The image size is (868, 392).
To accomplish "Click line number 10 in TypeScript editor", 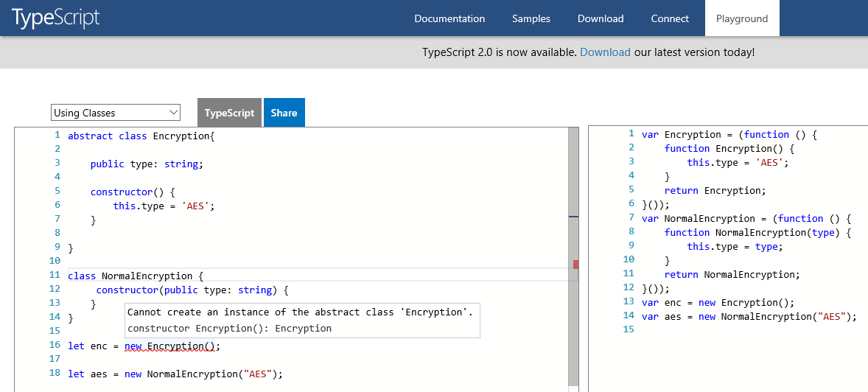I will 55,261.
